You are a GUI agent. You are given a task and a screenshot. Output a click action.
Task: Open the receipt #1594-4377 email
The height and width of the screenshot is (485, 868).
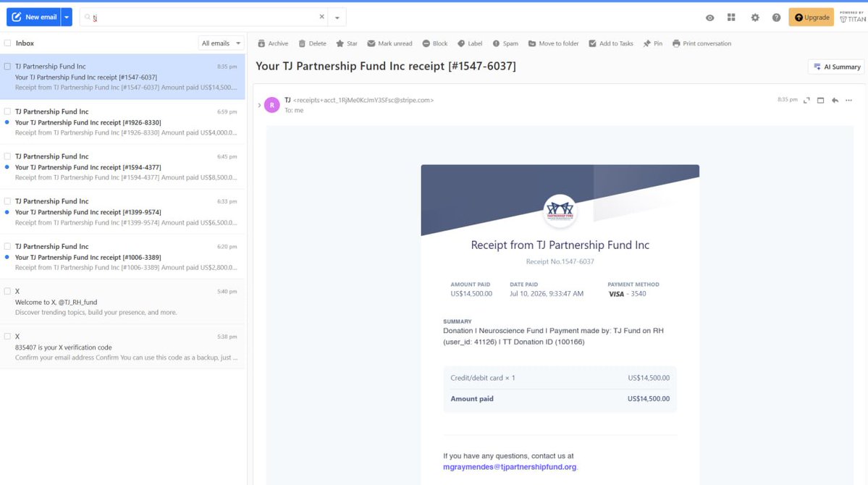(x=123, y=166)
